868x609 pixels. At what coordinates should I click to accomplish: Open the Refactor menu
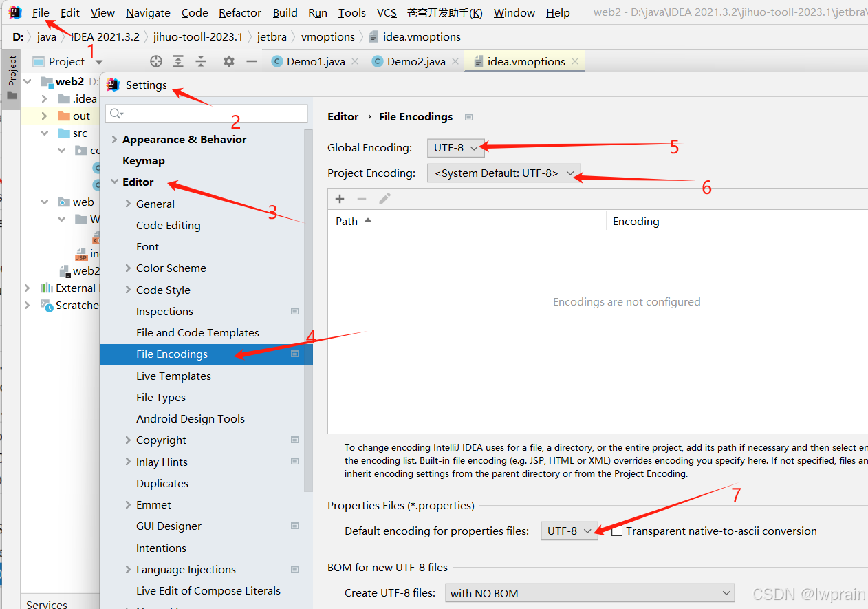(x=240, y=12)
